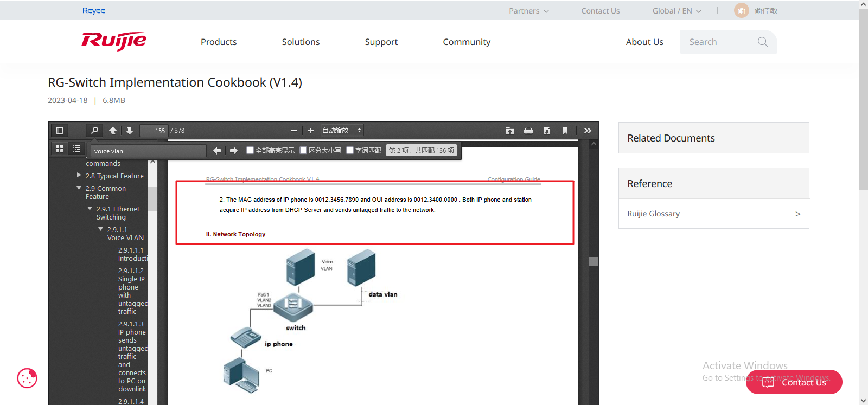Zoom out with the minus icon

[294, 131]
